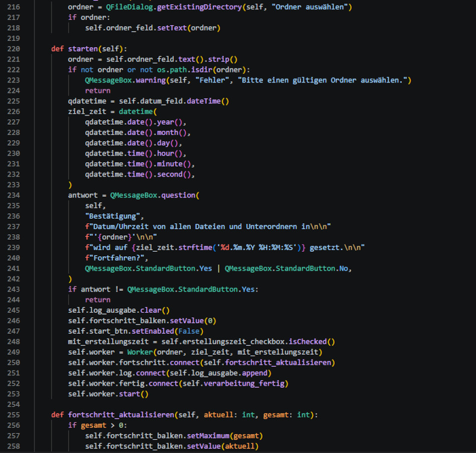Click the 'return' statement on line 224
The height and width of the screenshot is (453, 476).
point(98,91)
